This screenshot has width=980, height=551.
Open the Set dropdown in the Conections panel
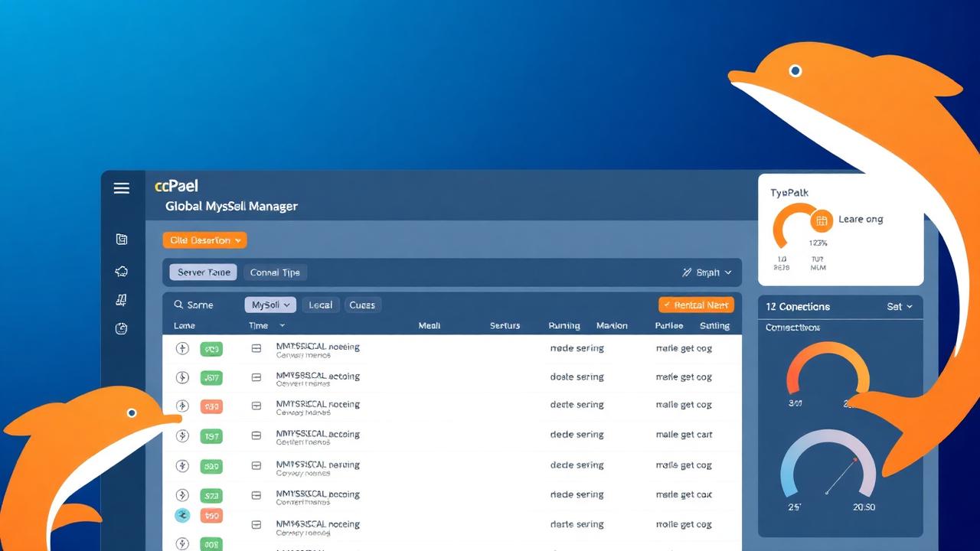pos(900,306)
